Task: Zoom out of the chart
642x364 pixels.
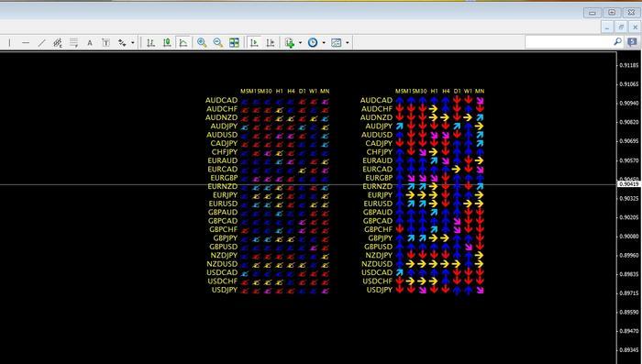Action: click(x=218, y=42)
